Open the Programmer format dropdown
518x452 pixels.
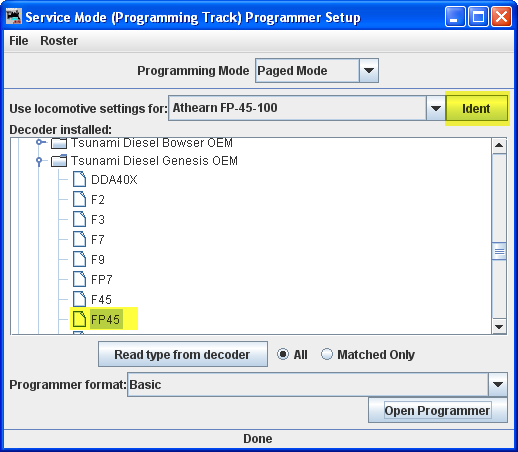coord(498,384)
